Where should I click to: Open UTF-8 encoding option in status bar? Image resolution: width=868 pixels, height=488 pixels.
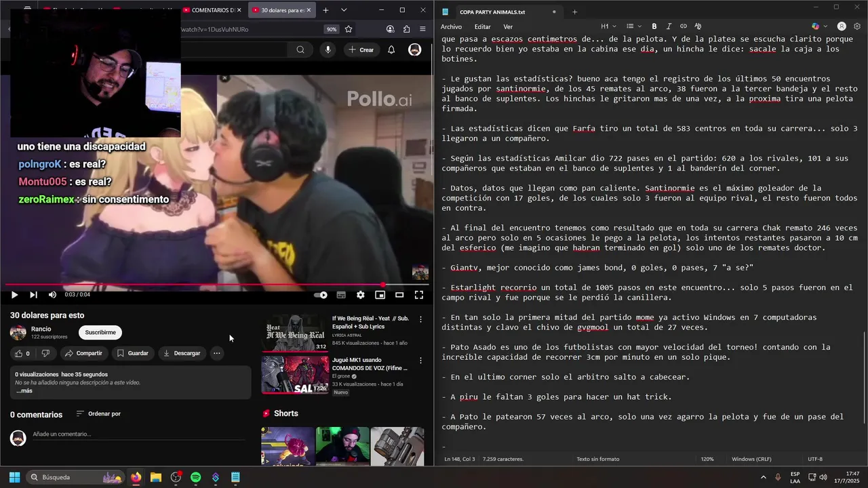point(815,459)
